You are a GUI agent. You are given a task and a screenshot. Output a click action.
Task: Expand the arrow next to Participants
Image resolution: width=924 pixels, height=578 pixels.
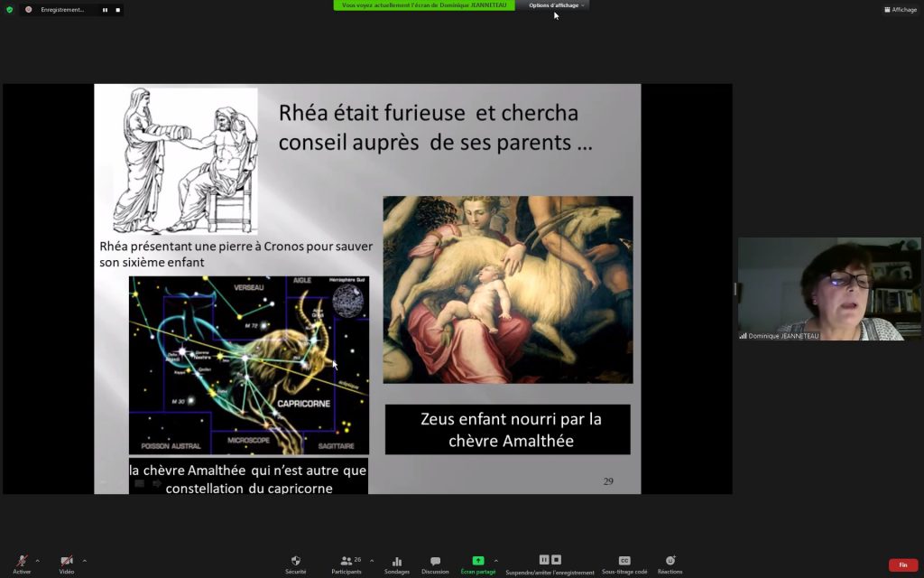coord(372,561)
